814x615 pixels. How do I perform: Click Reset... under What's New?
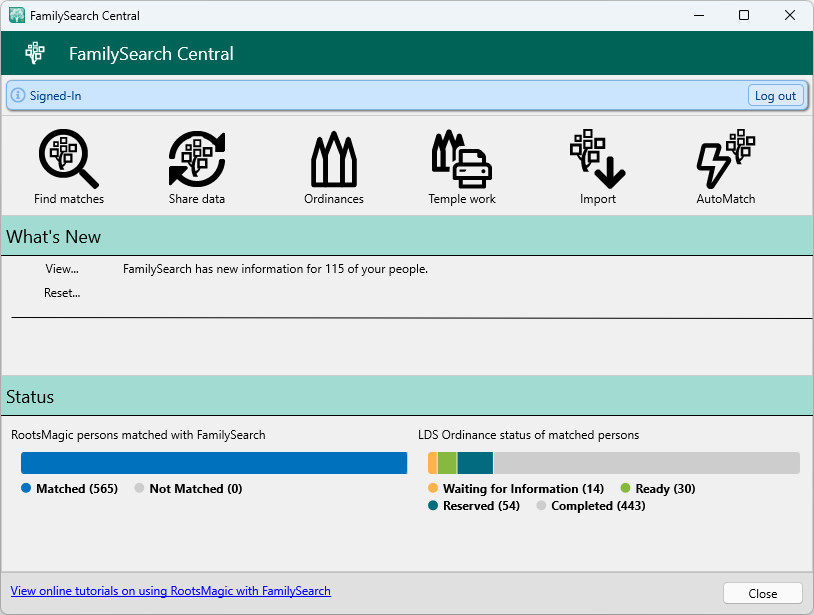[62, 293]
